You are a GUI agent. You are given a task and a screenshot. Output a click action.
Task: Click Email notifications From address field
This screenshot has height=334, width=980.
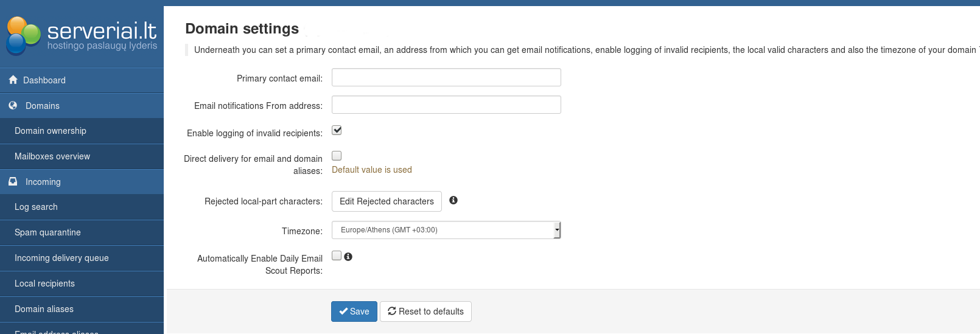point(446,105)
